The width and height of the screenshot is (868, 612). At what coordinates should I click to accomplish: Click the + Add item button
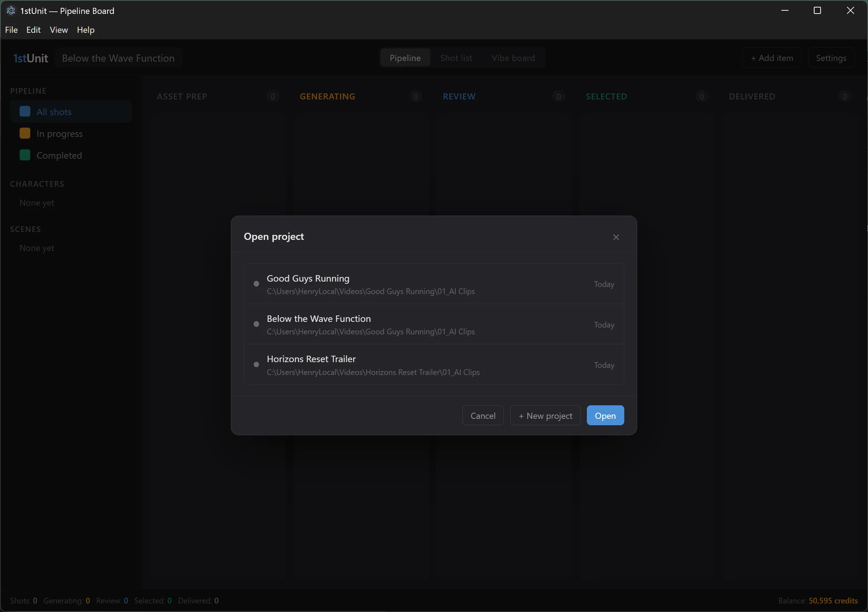(771, 58)
